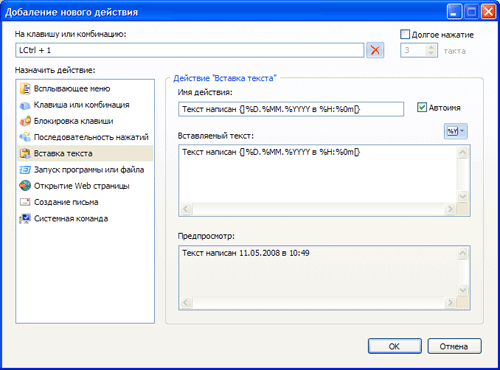Click the right arrow of the inserted text scrollbar
500x370 pixels.
pos(450,209)
